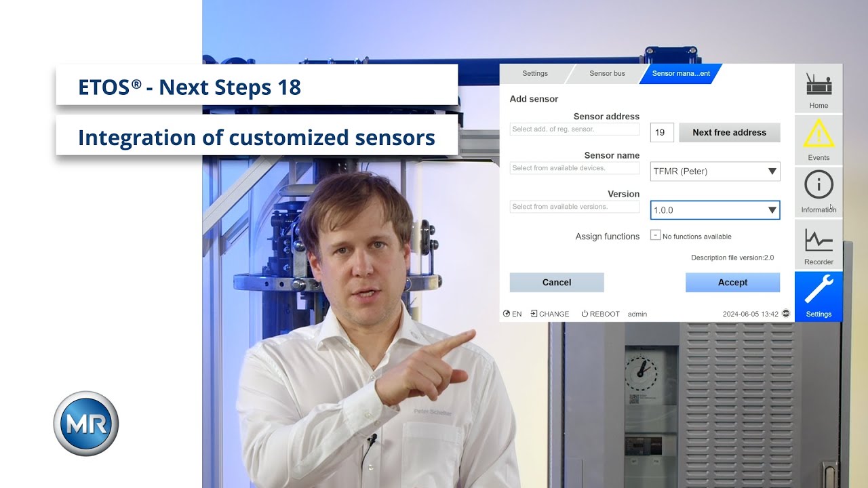
Task: Click the REBOOT power icon
Action: pyautogui.click(x=585, y=314)
